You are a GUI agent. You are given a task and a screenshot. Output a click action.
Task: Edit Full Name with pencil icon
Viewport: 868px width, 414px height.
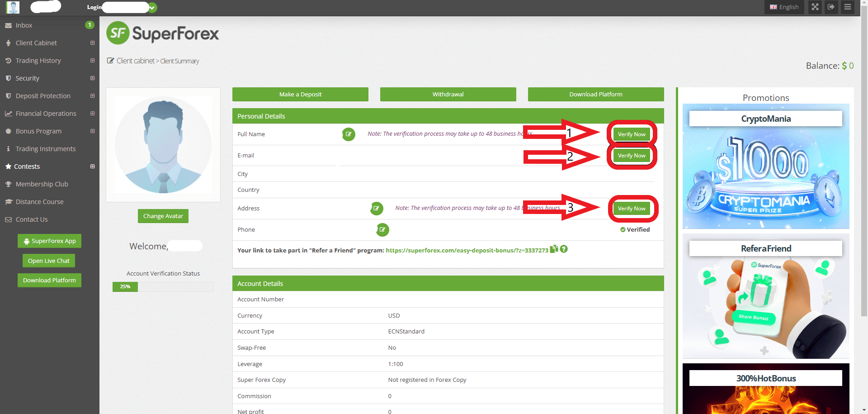click(x=349, y=134)
